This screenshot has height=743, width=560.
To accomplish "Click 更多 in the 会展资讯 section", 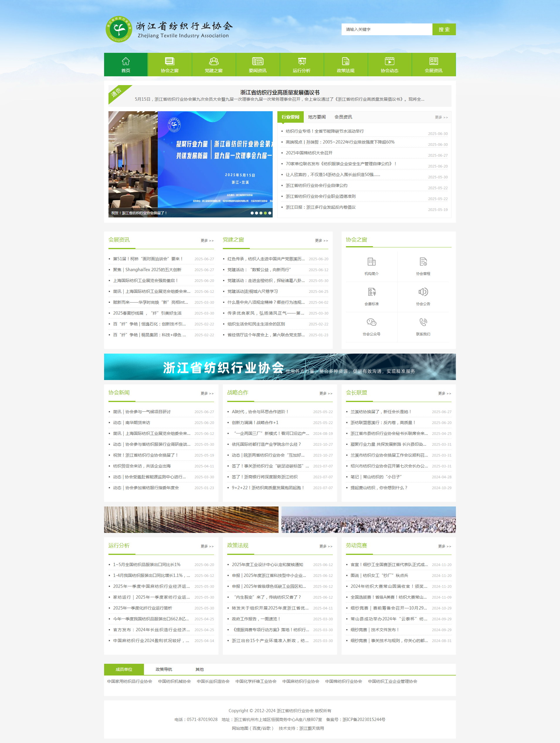I will point(207,241).
